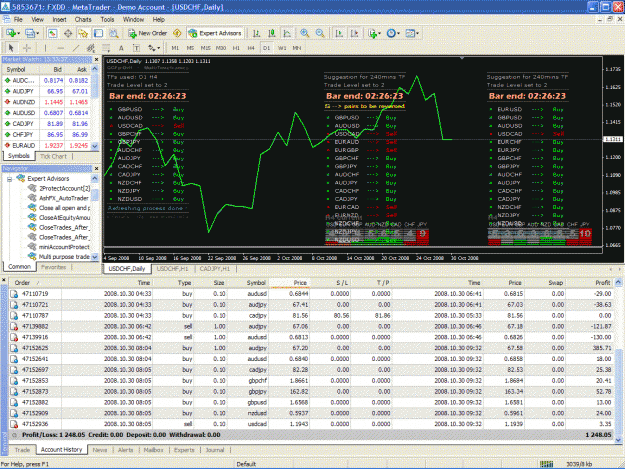Click the New Order button

[x=147, y=33]
